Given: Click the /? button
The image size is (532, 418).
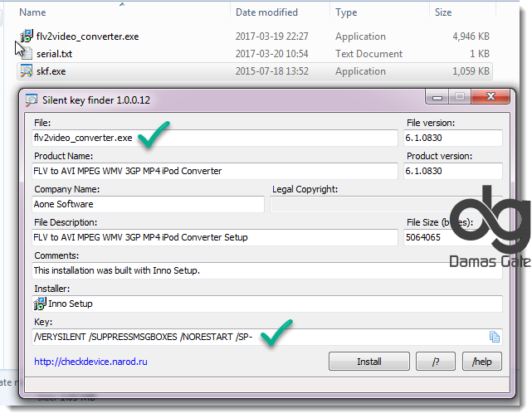Looking at the screenshot, I should (x=436, y=362).
